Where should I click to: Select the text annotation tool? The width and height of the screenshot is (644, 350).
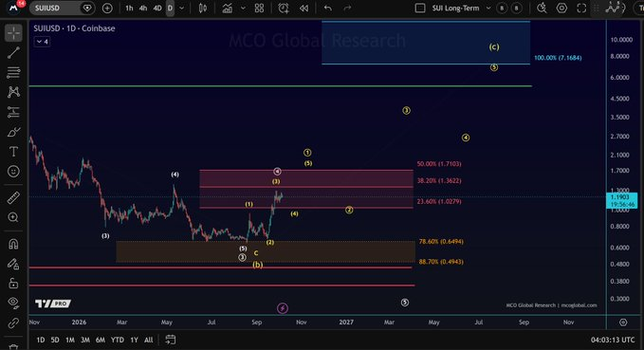point(13,152)
